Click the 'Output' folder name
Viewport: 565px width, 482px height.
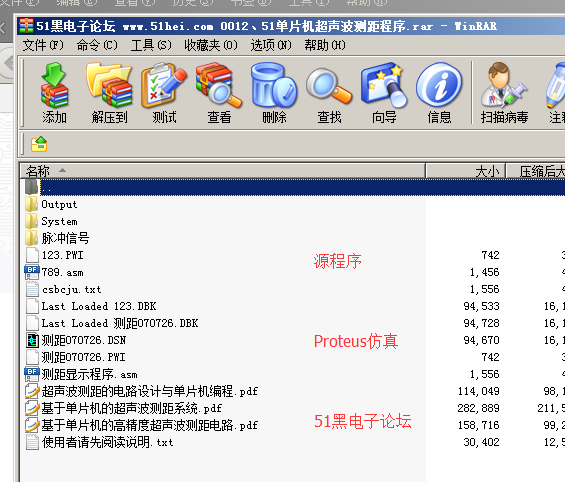tap(59, 204)
